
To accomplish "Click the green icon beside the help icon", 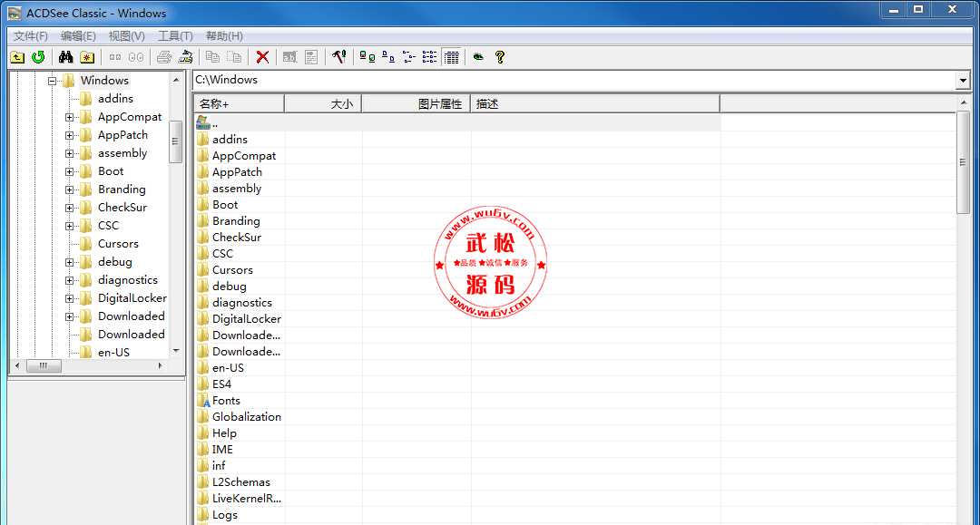I will point(478,57).
